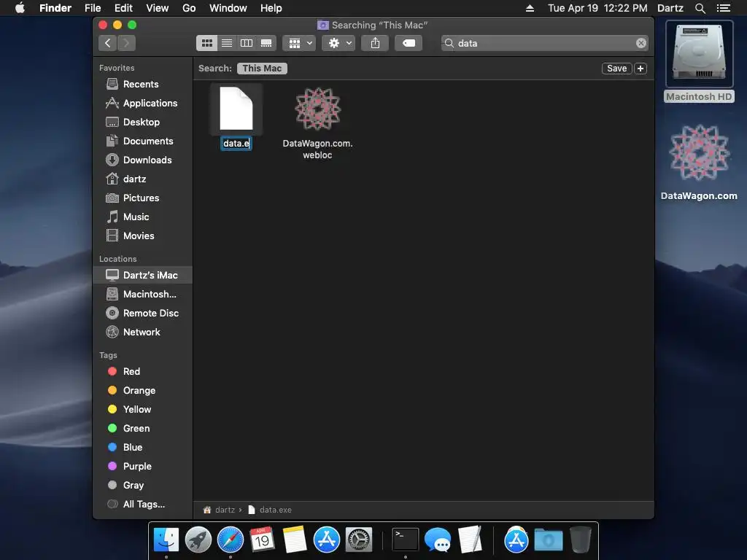Screen dimensions: 747x560
Task: Click the file name edit field data.e
Action: 236,144
